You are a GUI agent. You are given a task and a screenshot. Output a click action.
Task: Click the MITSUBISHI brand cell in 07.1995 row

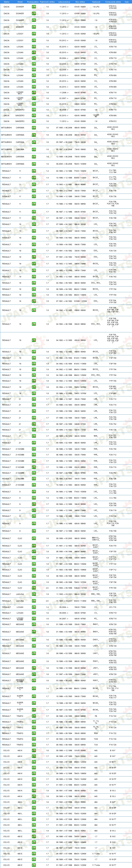click(6, 128)
